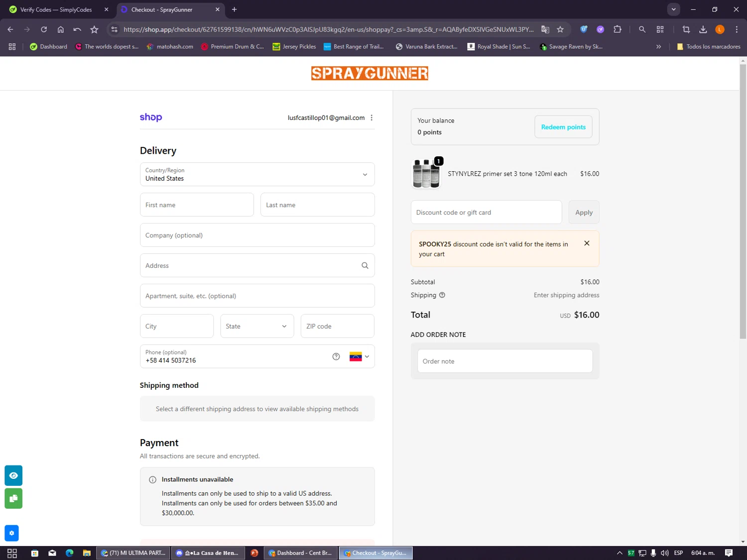Image resolution: width=747 pixels, height=560 pixels.
Task: Focus the Company (optional) field
Action: [x=257, y=235]
